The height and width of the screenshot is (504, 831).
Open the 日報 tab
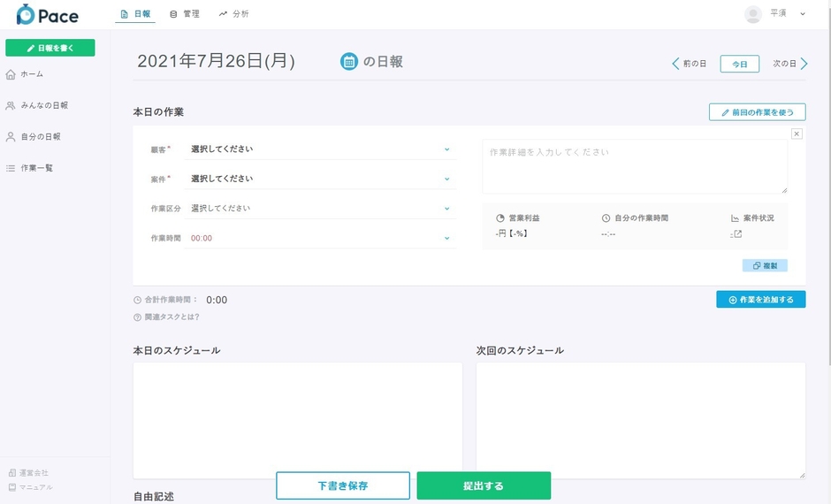point(135,14)
